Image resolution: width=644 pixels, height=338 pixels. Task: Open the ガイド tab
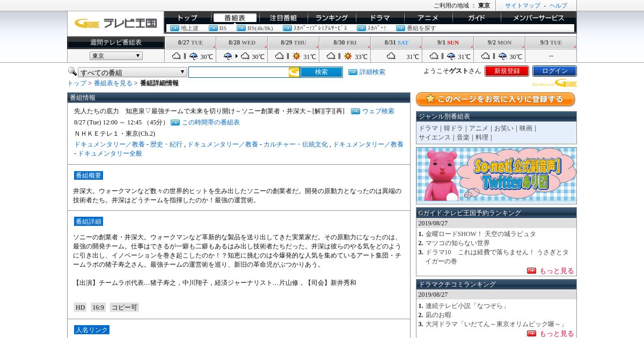coord(477,18)
